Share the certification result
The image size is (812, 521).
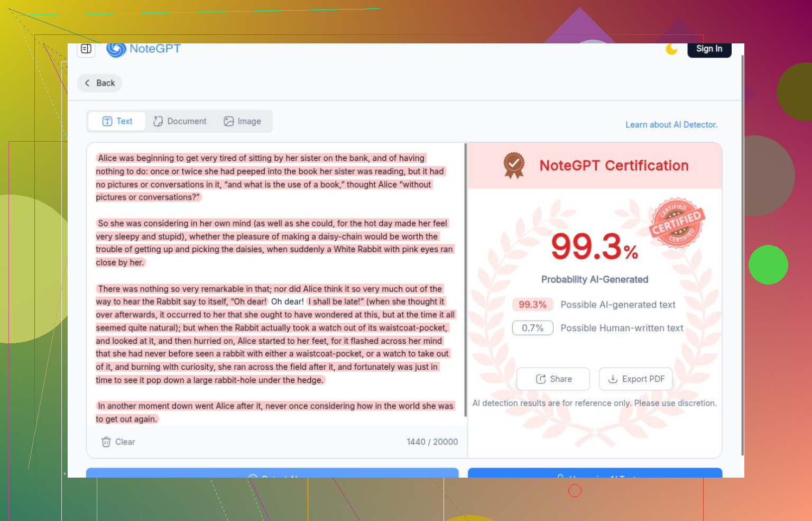tap(553, 379)
